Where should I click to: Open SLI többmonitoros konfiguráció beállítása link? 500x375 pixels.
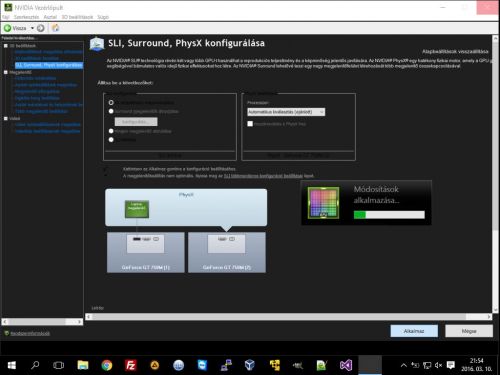point(263,176)
